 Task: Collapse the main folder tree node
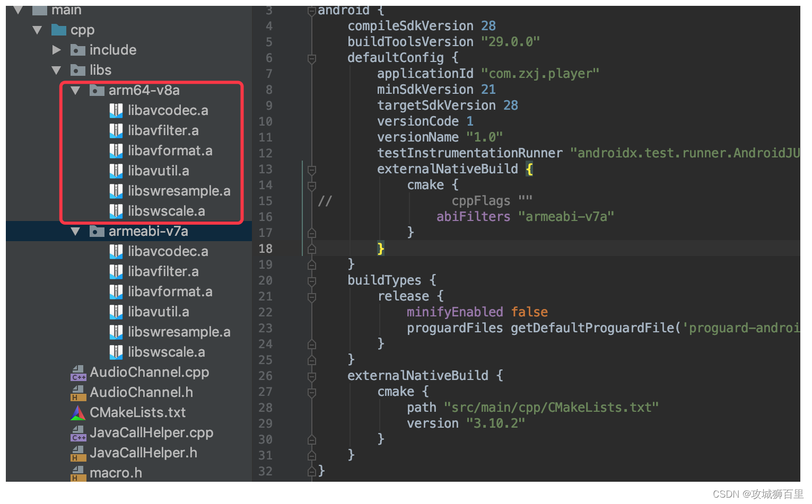pyautogui.click(x=19, y=10)
